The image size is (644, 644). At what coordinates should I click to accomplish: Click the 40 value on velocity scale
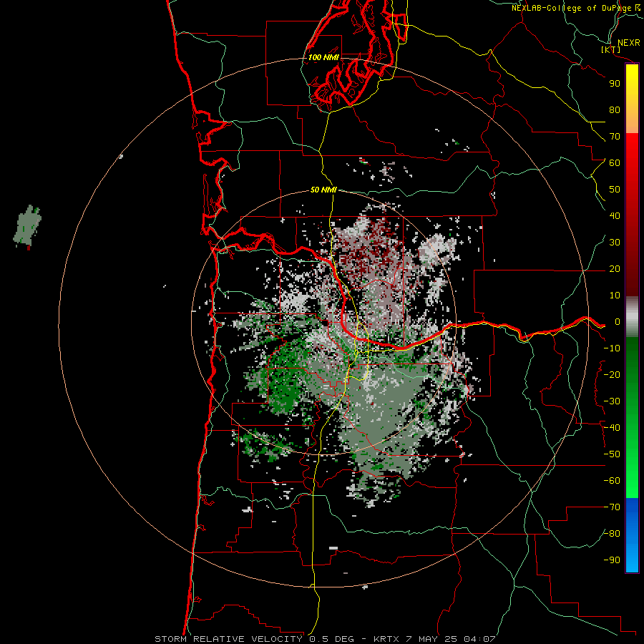click(x=615, y=216)
